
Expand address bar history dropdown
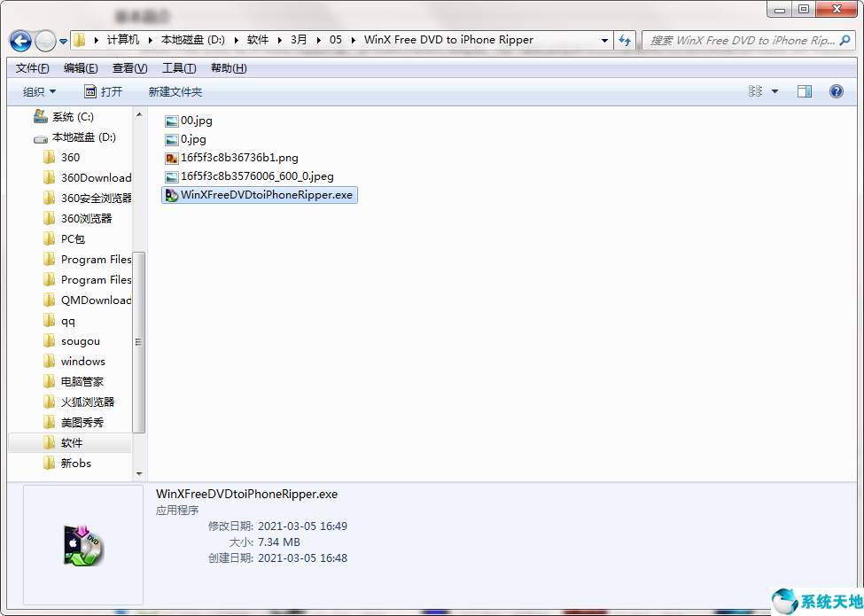(x=604, y=40)
